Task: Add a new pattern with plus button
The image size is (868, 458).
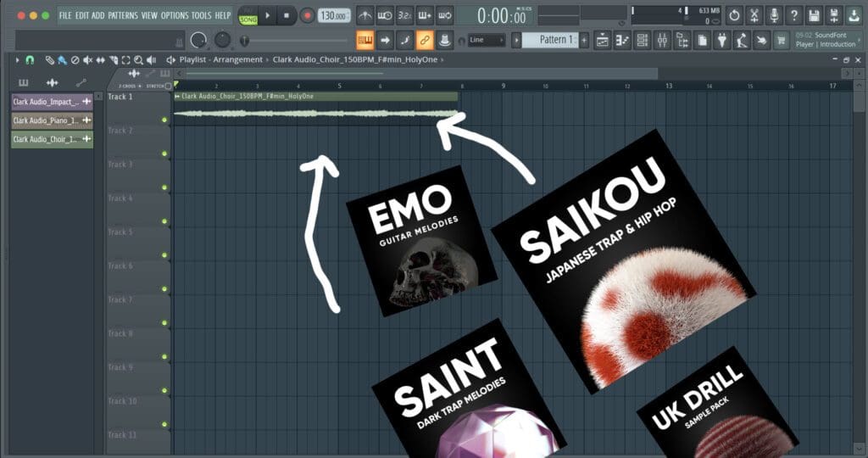Action: 584,40
